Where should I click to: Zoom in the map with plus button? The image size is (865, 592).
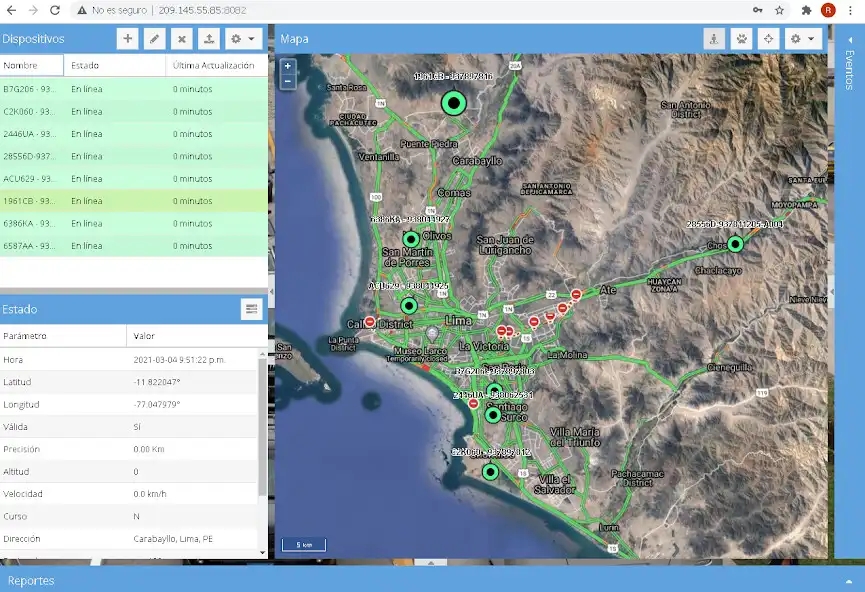click(x=288, y=66)
